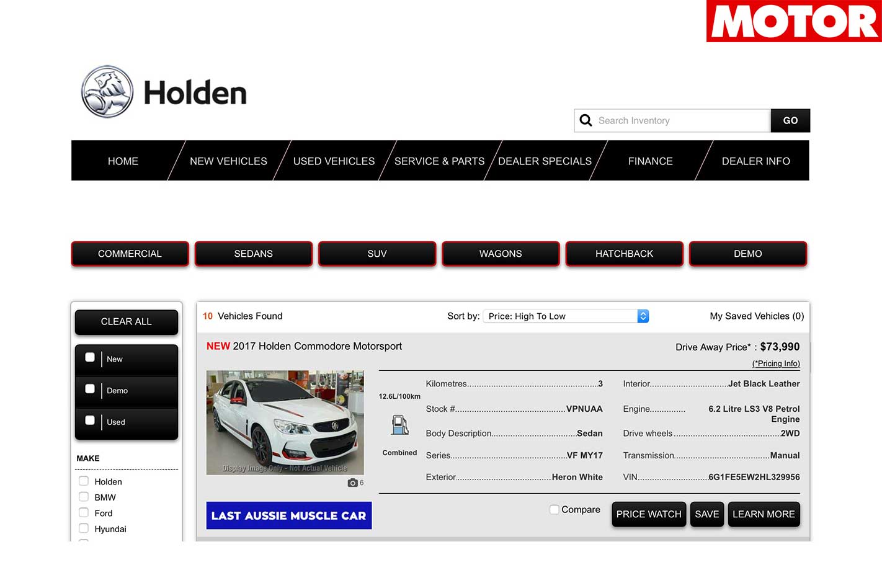Click the LEARN MORE button
The image size is (882, 588).
coord(764,514)
